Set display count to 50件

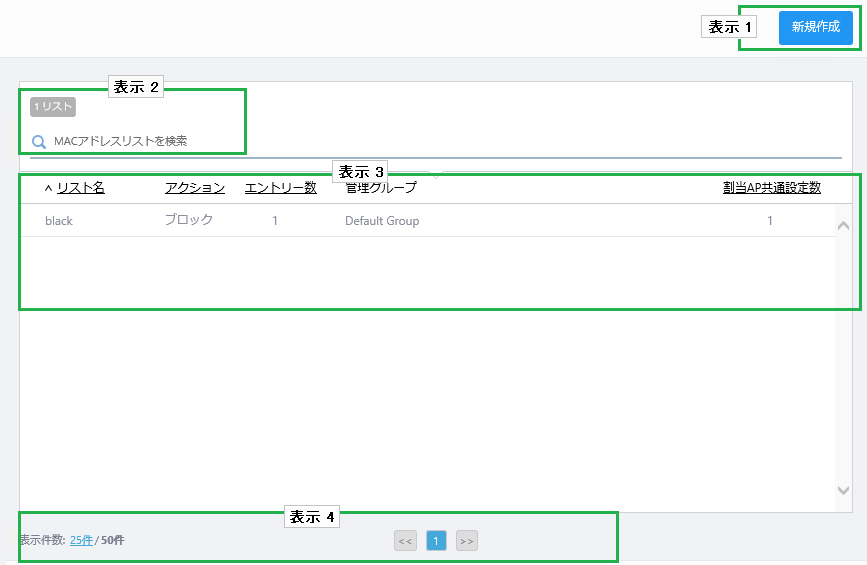pos(113,541)
